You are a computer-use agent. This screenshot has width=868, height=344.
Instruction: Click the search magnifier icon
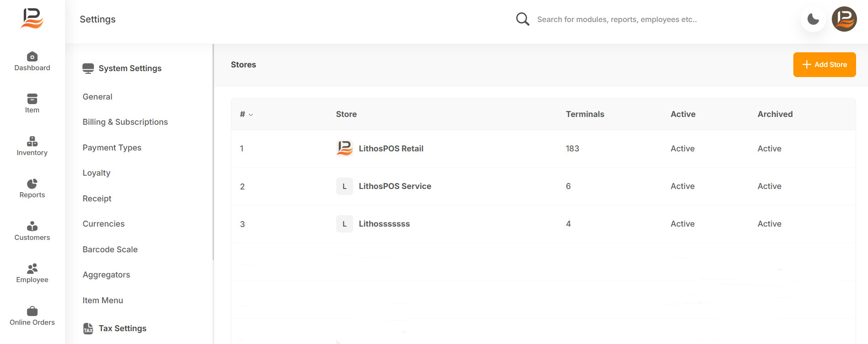523,19
